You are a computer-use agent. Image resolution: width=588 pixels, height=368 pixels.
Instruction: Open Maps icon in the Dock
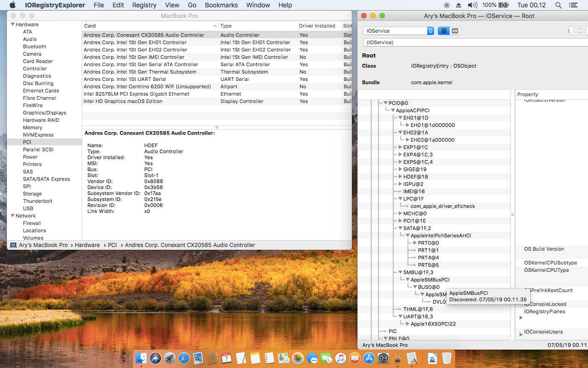[283, 358]
